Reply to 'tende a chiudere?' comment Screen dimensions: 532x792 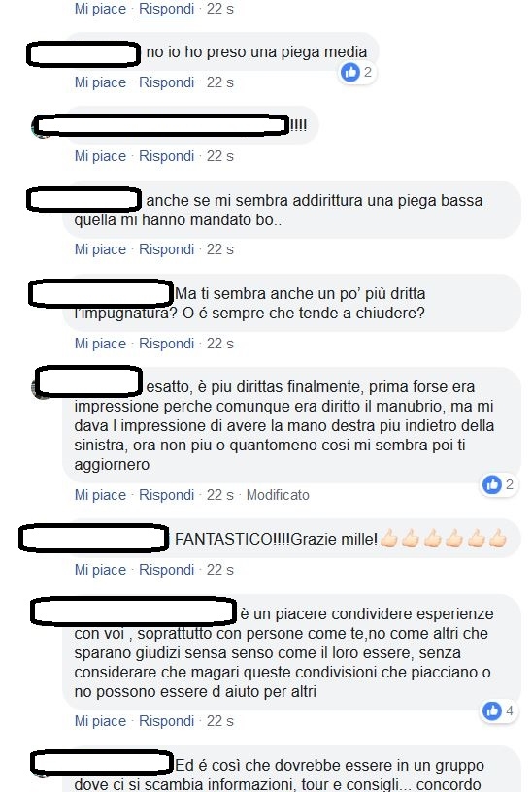(166, 344)
